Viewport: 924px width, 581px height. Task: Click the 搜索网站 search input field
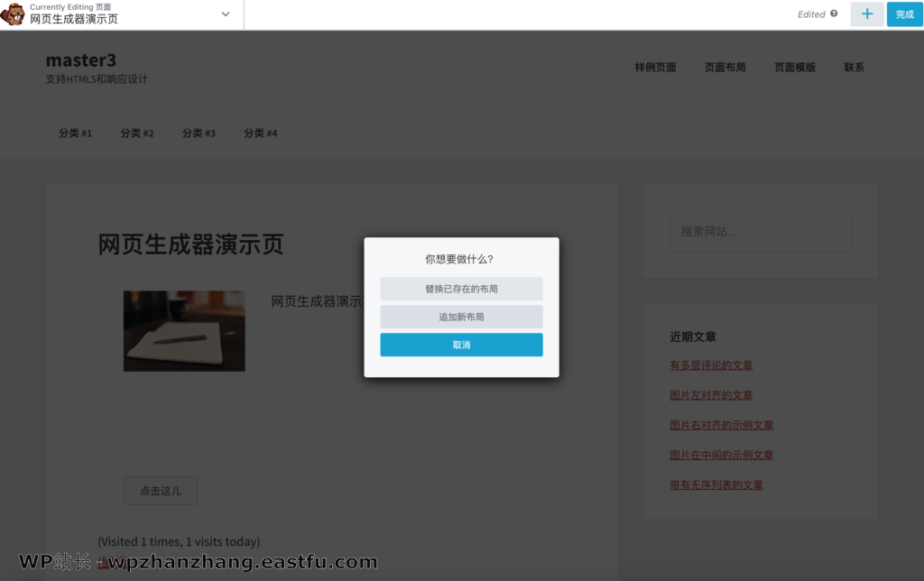pos(760,231)
